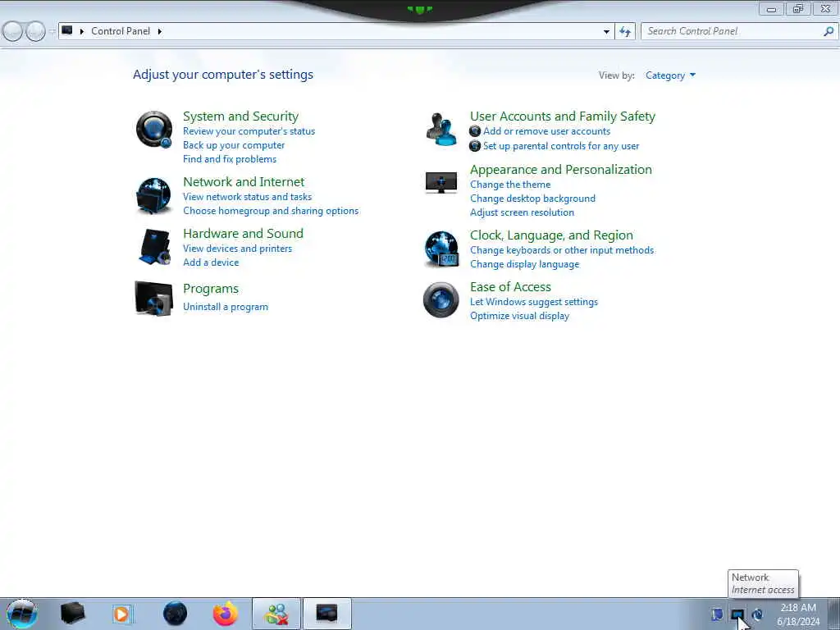Click the Control Panel icon in the address bar
This screenshot has height=630, width=840.
pos(67,31)
